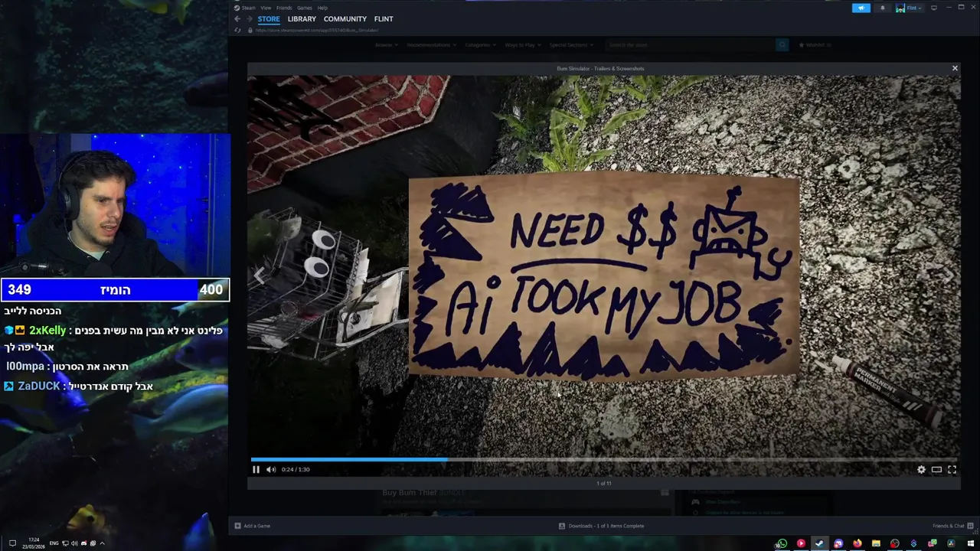
Task: Click the Steam taskbar icon
Action: pos(819,543)
